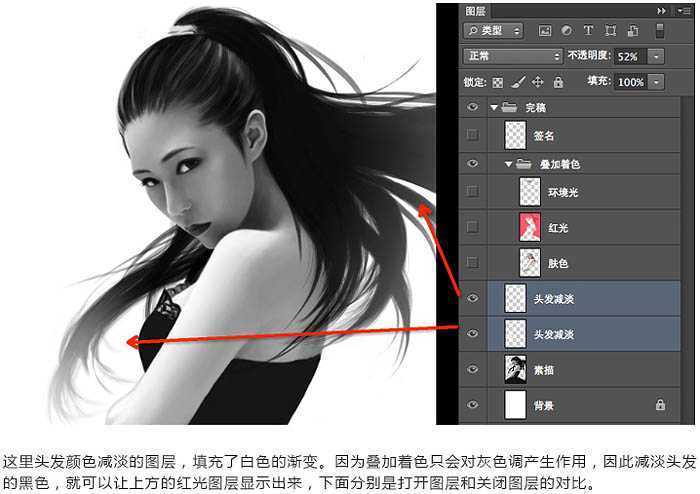
Task: Select the 肤色 layer thumbnail
Action: click(x=530, y=263)
